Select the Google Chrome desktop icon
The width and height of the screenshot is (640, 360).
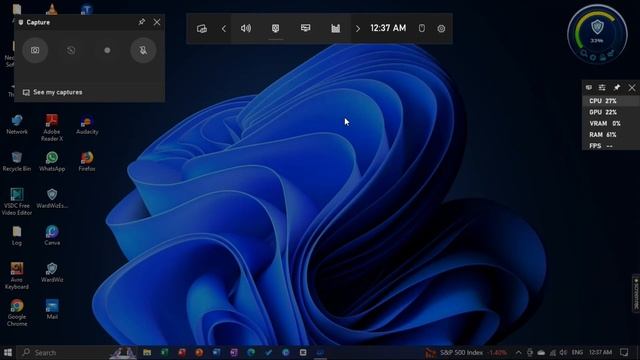pyautogui.click(x=17, y=313)
